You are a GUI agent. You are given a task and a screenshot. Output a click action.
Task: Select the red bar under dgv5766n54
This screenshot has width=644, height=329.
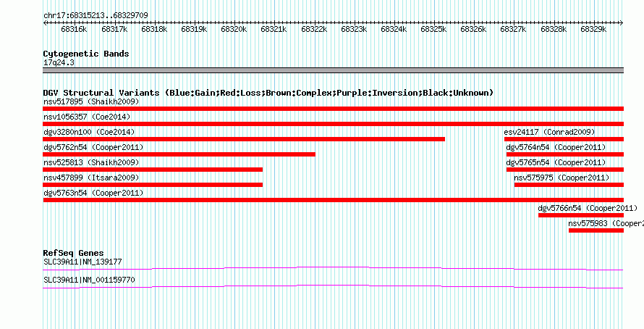point(581,215)
